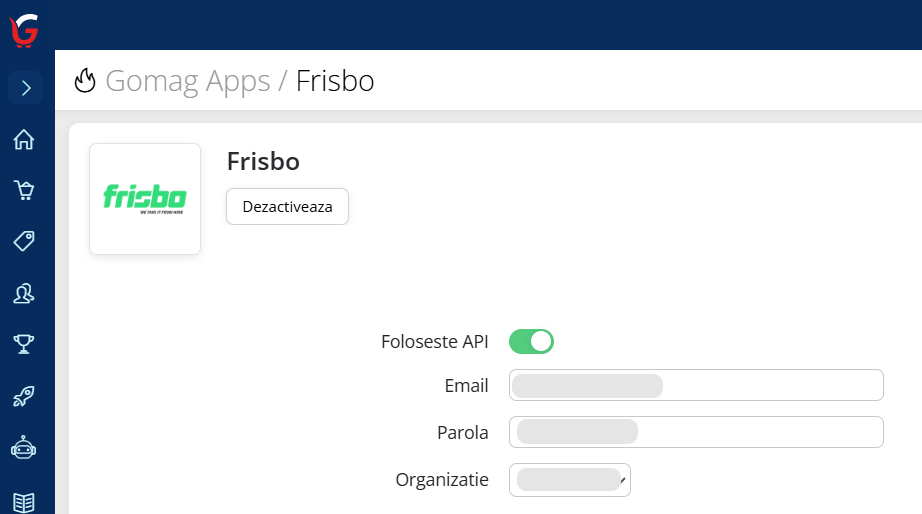
Task: Click the Gomag logo icon
Action: tap(24, 30)
